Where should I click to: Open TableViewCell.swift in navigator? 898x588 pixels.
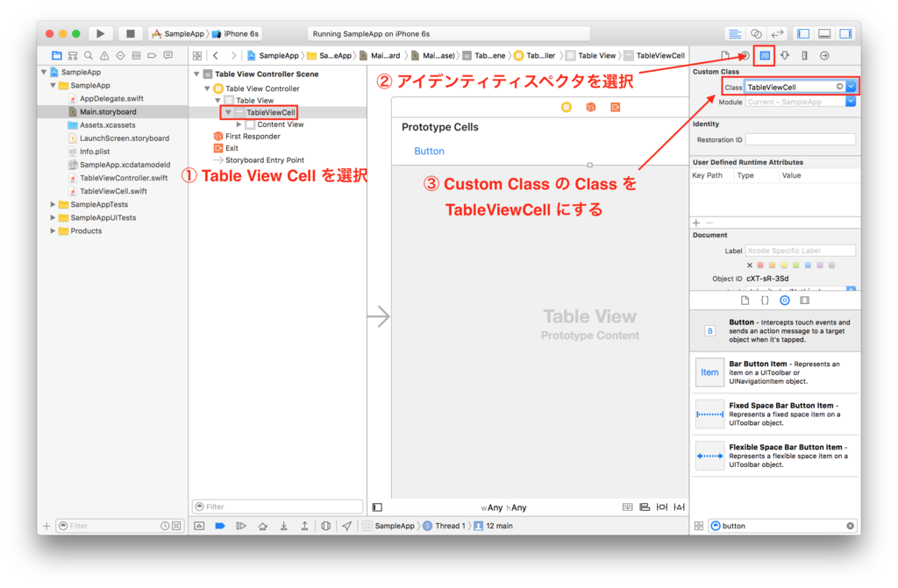coord(113,191)
